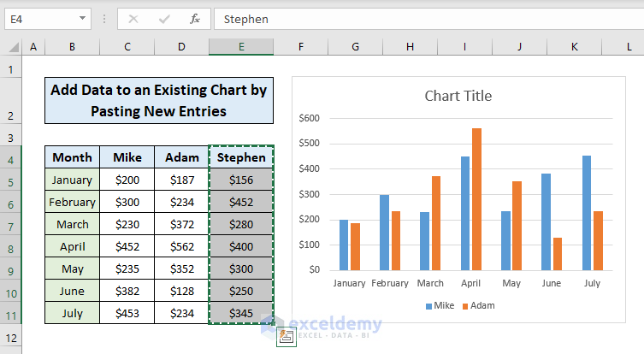Expand the Name Box dropdown arrow
Screen dimensions: 644x354
click(x=82, y=18)
